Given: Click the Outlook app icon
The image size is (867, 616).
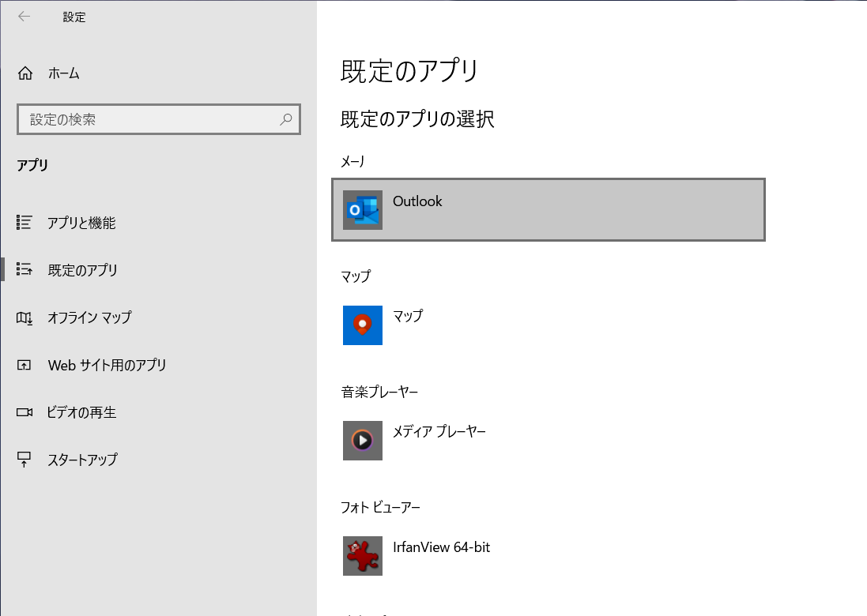Looking at the screenshot, I should pyautogui.click(x=363, y=210).
